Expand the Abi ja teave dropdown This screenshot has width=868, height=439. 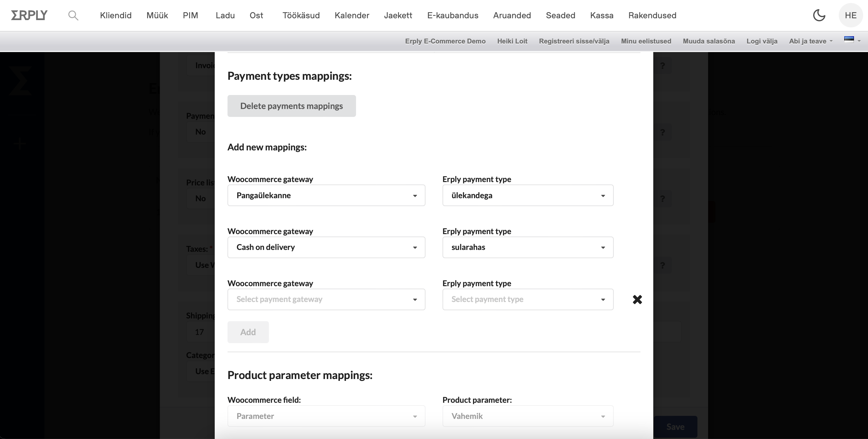(x=810, y=41)
